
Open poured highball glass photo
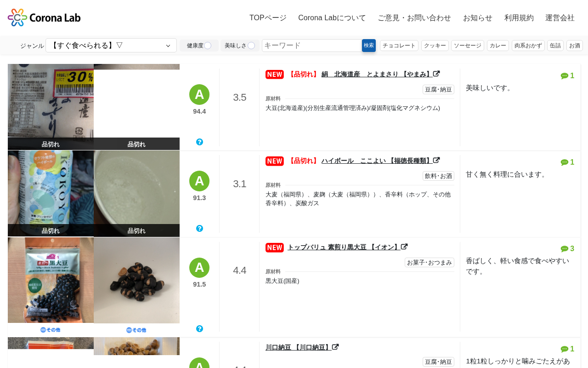tap(136, 194)
